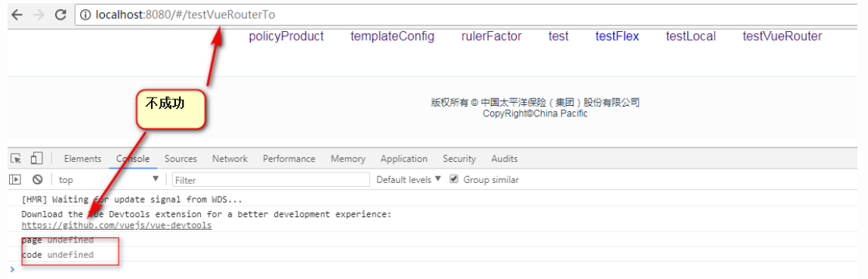
Task: Open the test link
Action: [x=558, y=36]
